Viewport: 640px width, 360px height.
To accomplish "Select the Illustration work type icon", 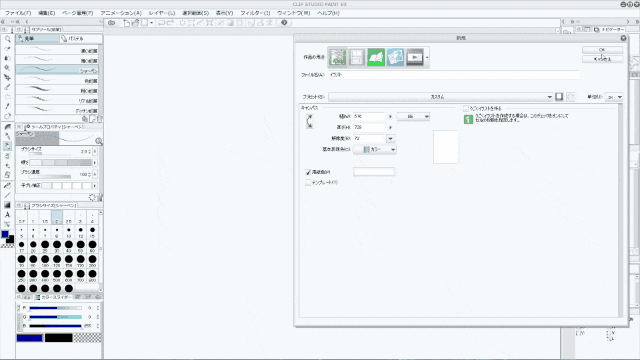I will click(338, 57).
